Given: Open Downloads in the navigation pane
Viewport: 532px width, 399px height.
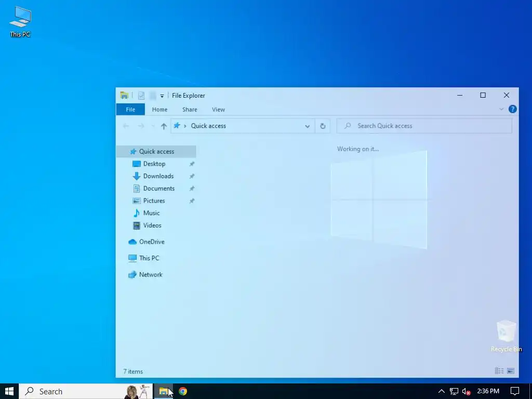Looking at the screenshot, I should [x=158, y=176].
